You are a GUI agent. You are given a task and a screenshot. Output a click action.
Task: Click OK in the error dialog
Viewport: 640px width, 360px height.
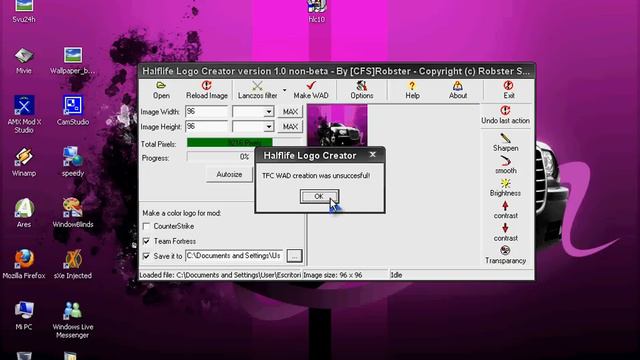coord(319,196)
